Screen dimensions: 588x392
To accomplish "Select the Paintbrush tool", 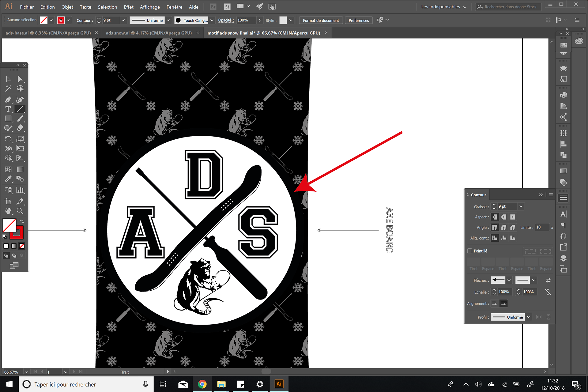I will click(x=20, y=119).
